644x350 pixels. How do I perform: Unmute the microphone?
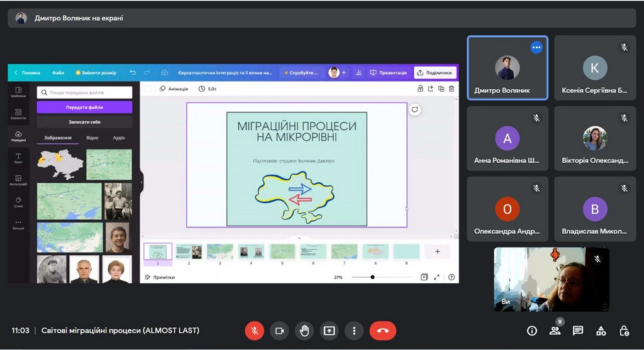(x=255, y=331)
